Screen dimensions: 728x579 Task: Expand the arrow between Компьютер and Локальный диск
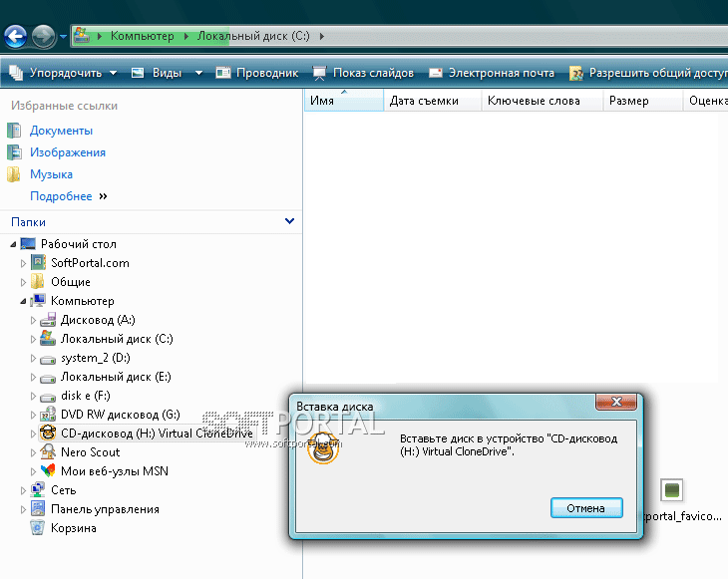pos(186,36)
